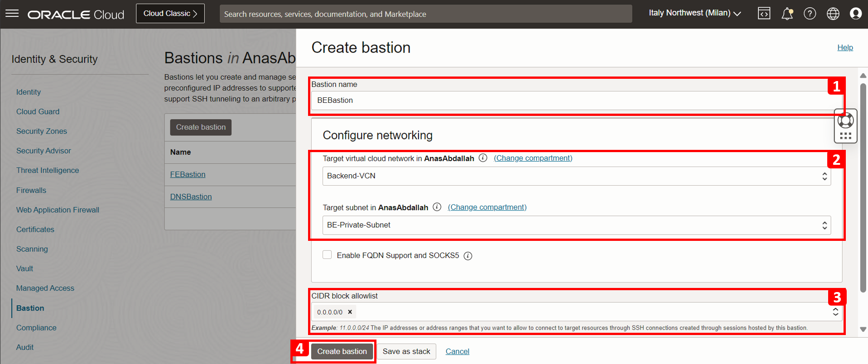Open Web Application Firewall in the sidebar

[58, 210]
